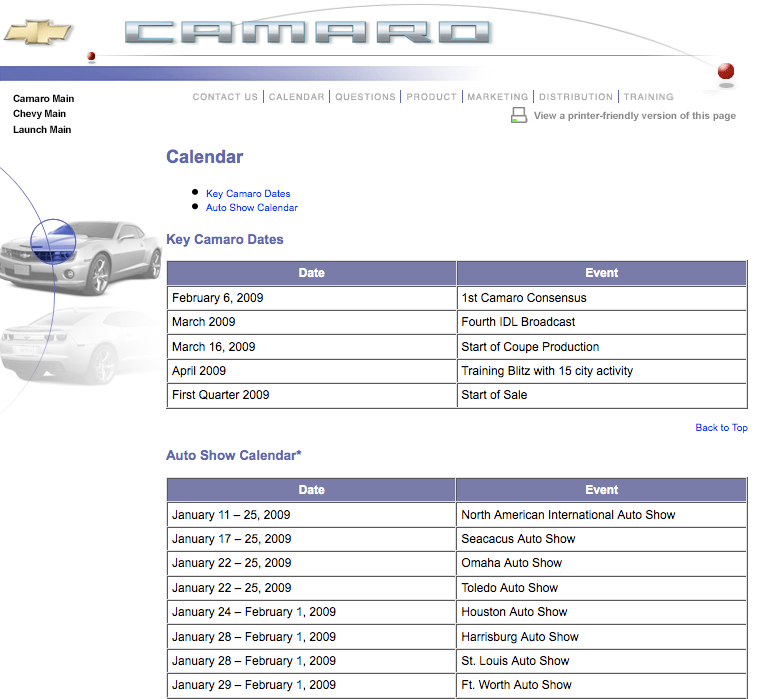Open the Camaro Main sidebar link
Image resolution: width=757 pixels, height=699 pixels.
pyautogui.click(x=43, y=99)
